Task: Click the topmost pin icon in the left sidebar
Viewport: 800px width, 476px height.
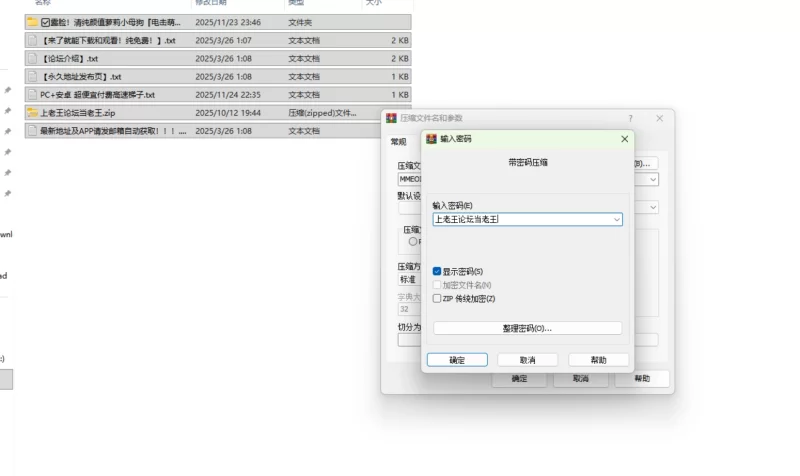Action: click(8, 90)
